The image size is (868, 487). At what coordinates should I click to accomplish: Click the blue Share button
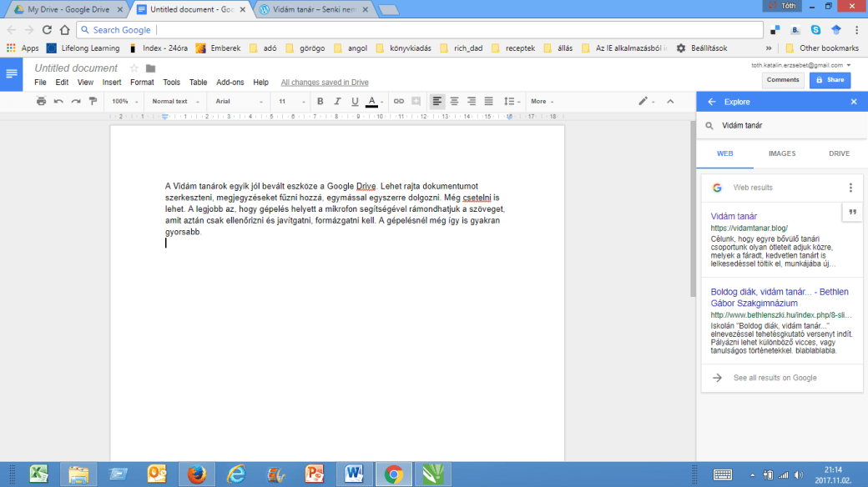point(830,80)
